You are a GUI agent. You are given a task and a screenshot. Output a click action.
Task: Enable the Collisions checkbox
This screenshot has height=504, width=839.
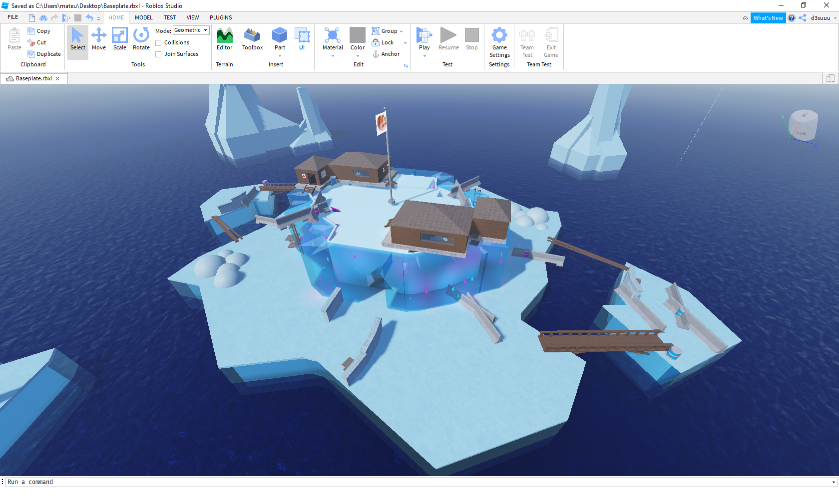coord(158,43)
